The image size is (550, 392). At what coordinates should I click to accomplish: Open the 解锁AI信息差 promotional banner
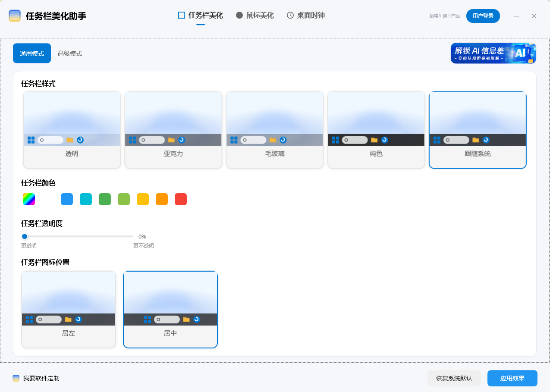493,53
